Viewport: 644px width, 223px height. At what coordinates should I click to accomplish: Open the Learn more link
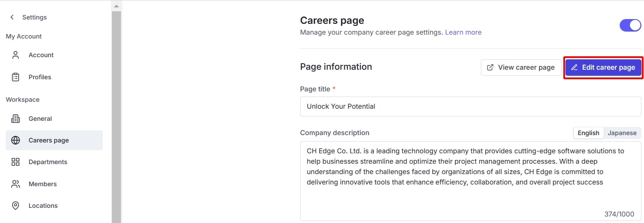point(463,32)
